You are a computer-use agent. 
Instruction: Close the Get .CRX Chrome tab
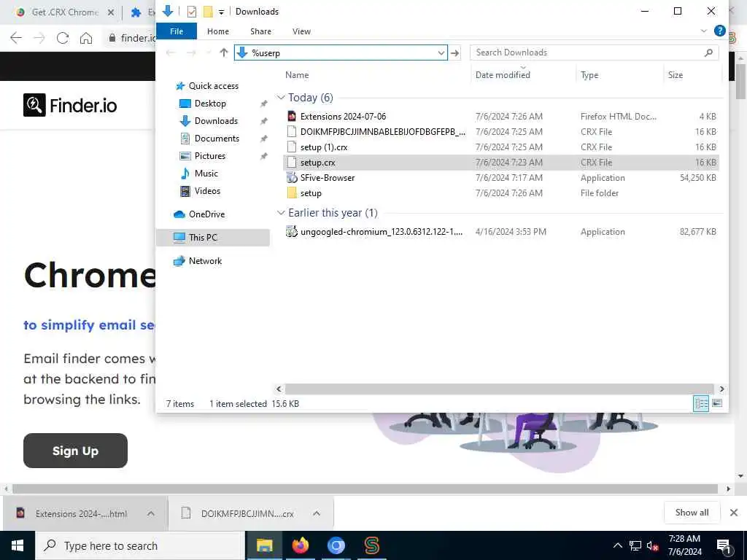click(x=111, y=12)
